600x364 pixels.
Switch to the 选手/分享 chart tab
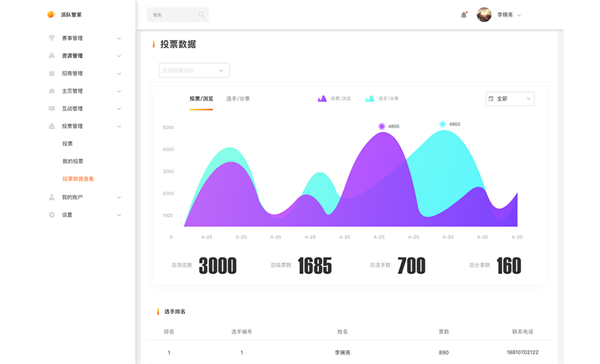238,99
